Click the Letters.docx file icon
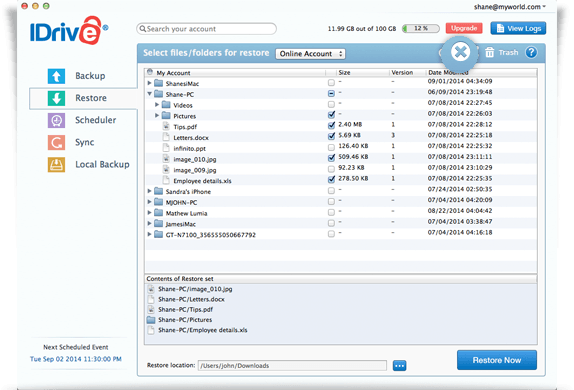574x390 pixels. coord(166,137)
